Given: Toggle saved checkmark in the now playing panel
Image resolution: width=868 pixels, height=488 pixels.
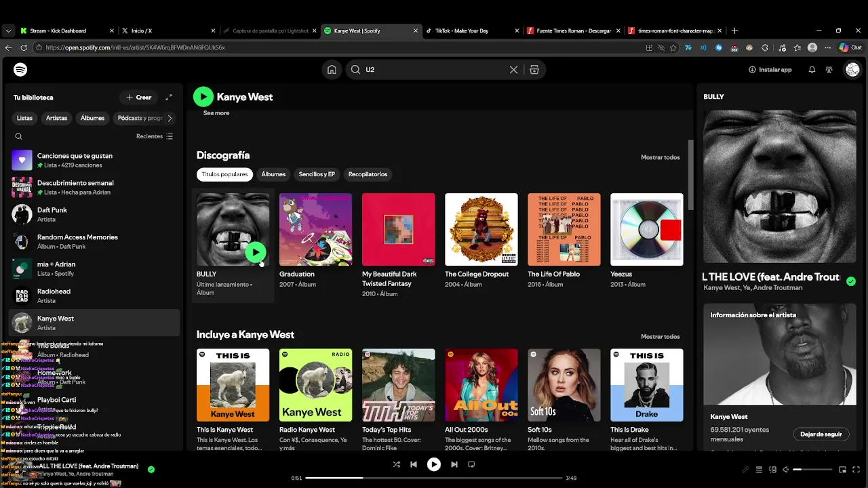Looking at the screenshot, I should coord(851,281).
